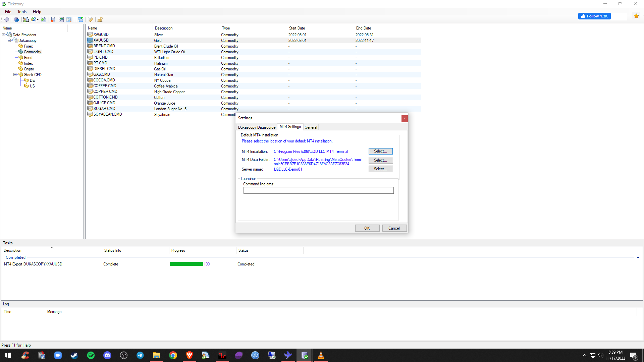Click Select button for MT4 Data Folder
The width and height of the screenshot is (644, 362).
381,160
